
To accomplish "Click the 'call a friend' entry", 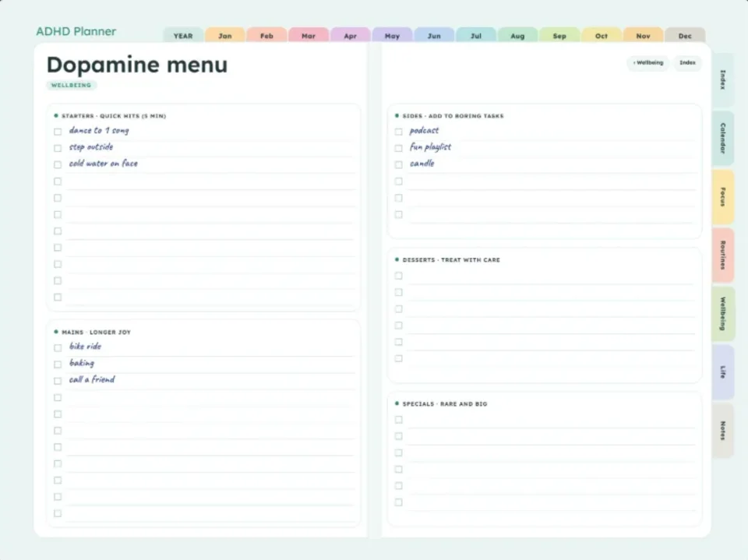I will click(x=92, y=379).
